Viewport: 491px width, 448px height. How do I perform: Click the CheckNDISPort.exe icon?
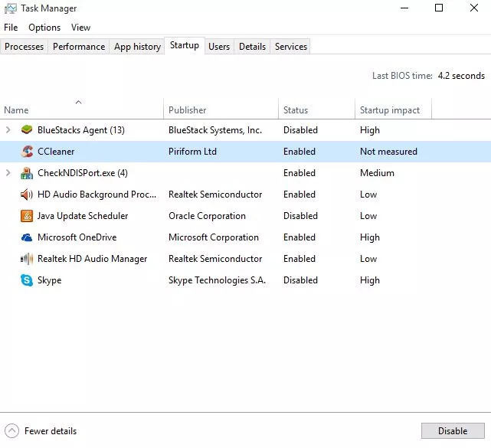point(27,173)
